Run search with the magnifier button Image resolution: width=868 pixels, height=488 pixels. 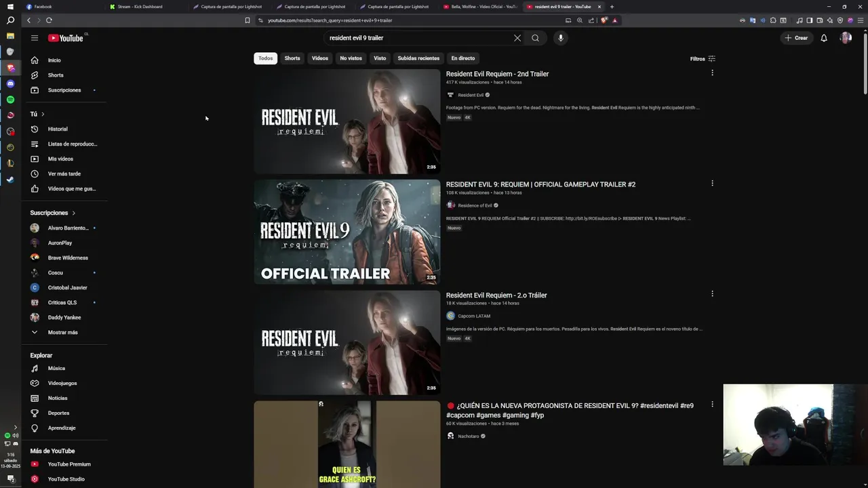click(535, 38)
